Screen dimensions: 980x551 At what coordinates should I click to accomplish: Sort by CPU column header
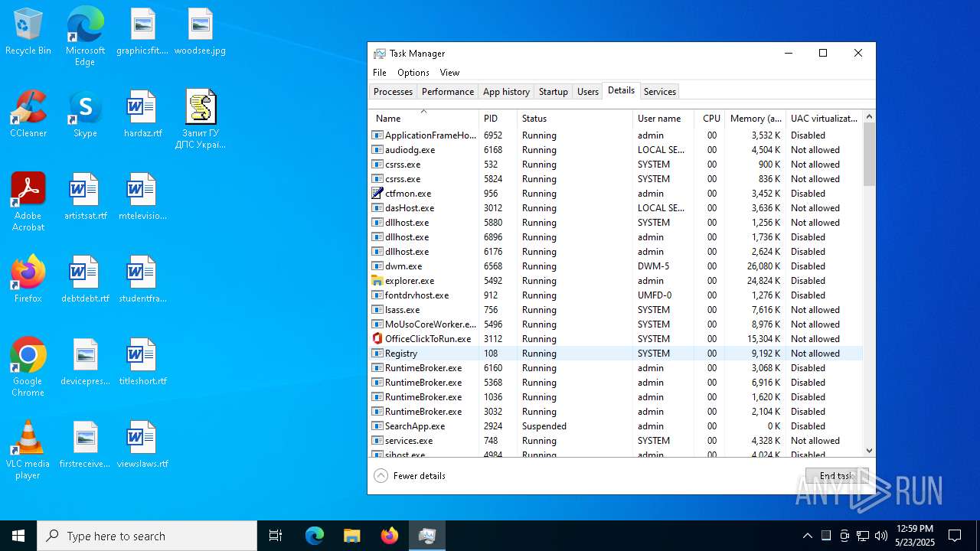click(711, 119)
